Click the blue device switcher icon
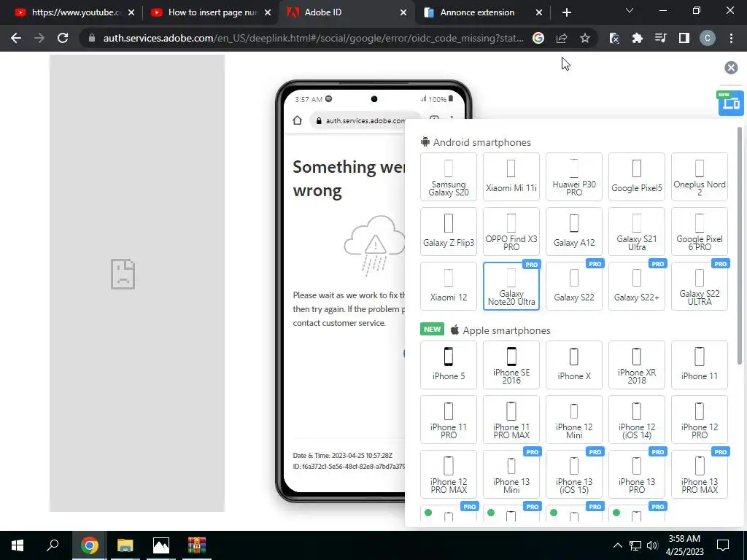 (731, 103)
